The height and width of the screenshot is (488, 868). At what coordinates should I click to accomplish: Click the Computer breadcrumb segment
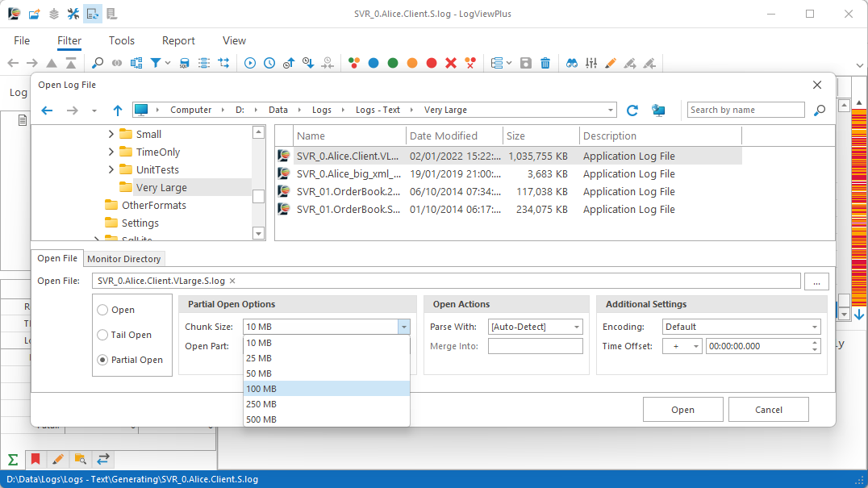pos(190,111)
